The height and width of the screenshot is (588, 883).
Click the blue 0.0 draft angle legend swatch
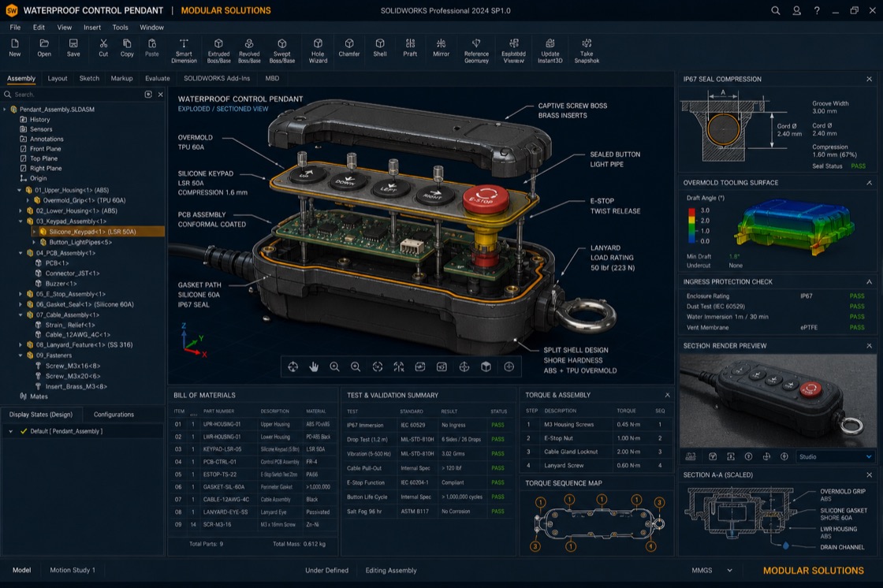(x=691, y=240)
